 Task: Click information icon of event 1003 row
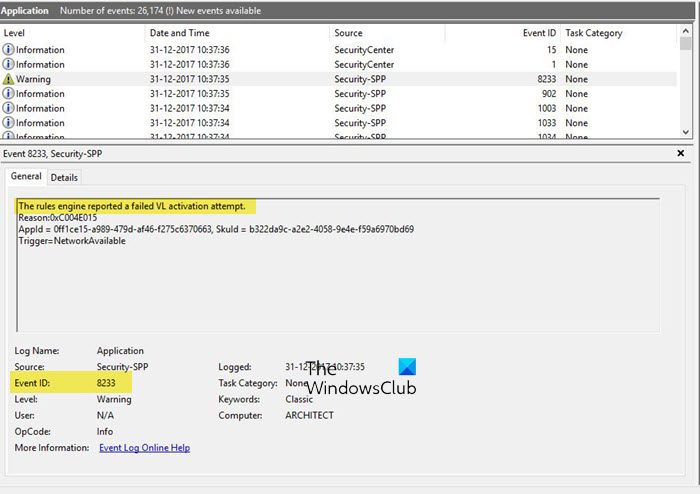pos(8,108)
